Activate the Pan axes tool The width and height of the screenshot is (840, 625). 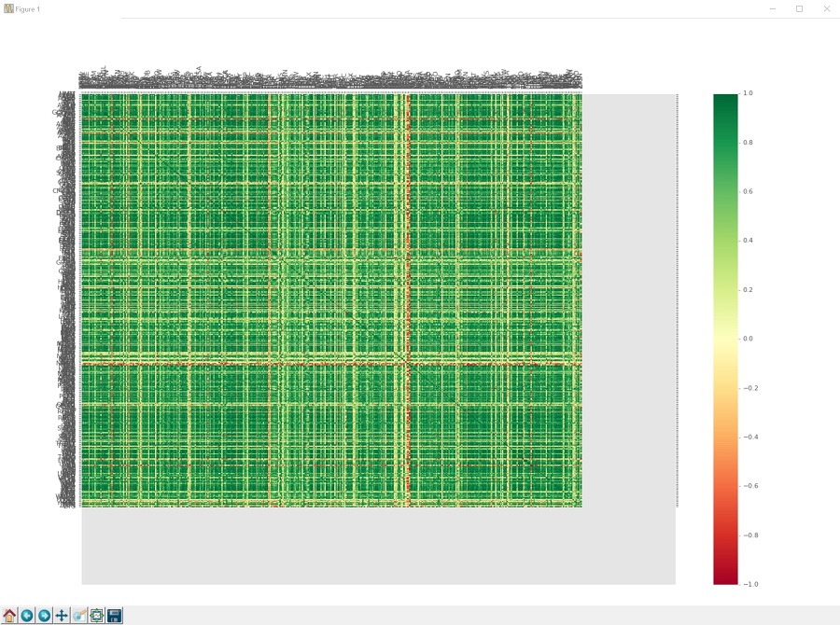(x=62, y=615)
